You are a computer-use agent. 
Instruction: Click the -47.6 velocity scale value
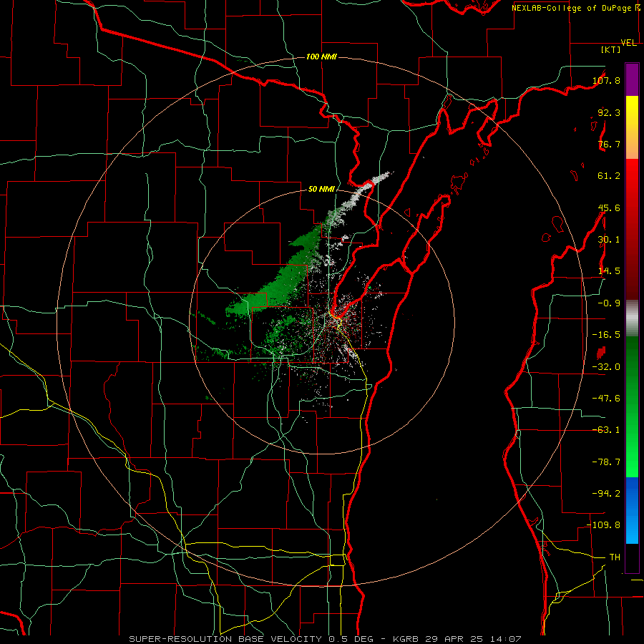point(606,399)
